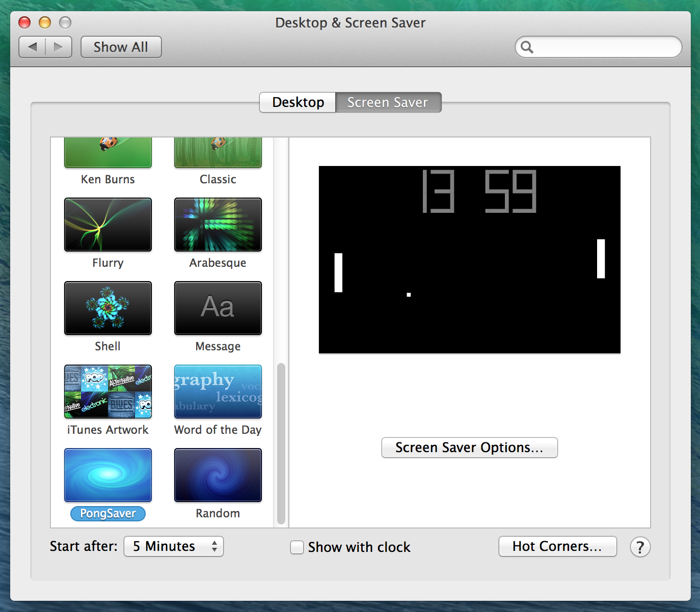This screenshot has height=612, width=700.
Task: Click the PongSaver label
Action: [x=108, y=513]
